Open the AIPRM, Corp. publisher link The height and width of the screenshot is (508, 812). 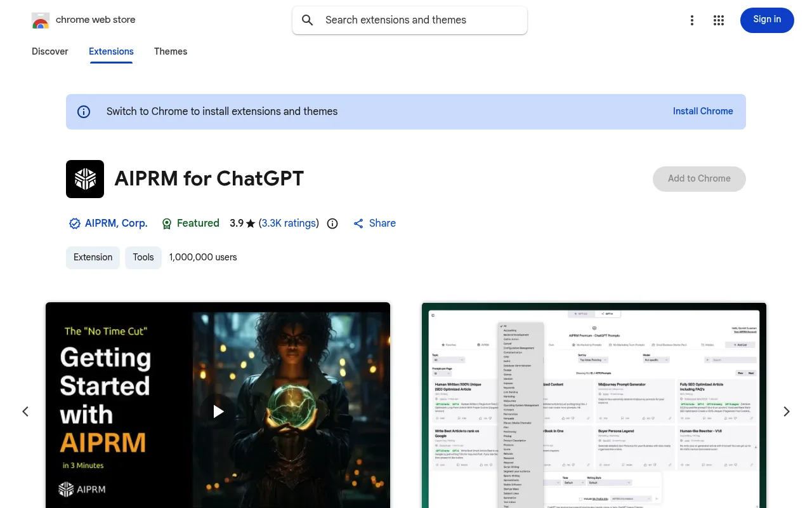pyautogui.click(x=116, y=224)
